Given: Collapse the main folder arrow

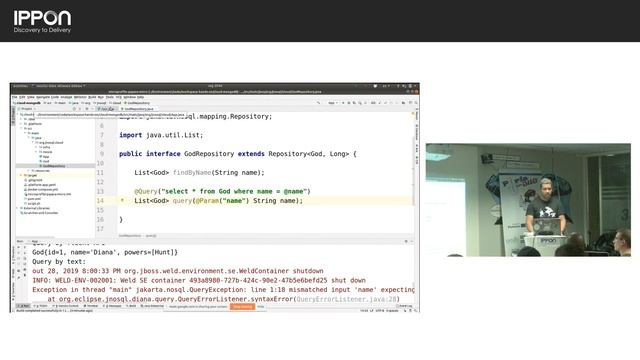Looking at the screenshot, I should pos(25,133).
